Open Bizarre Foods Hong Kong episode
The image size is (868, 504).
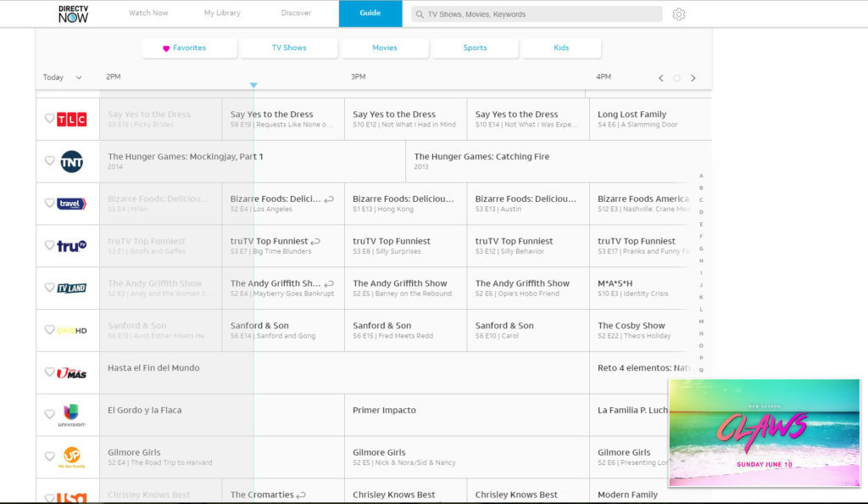406,204
